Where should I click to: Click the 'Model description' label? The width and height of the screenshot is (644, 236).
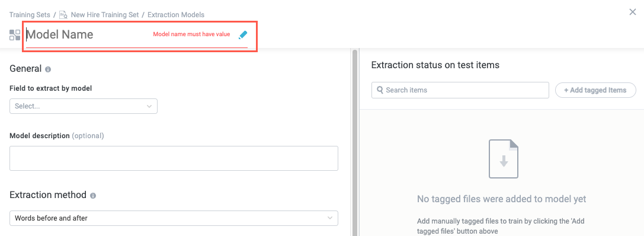[x=40, y=136]
